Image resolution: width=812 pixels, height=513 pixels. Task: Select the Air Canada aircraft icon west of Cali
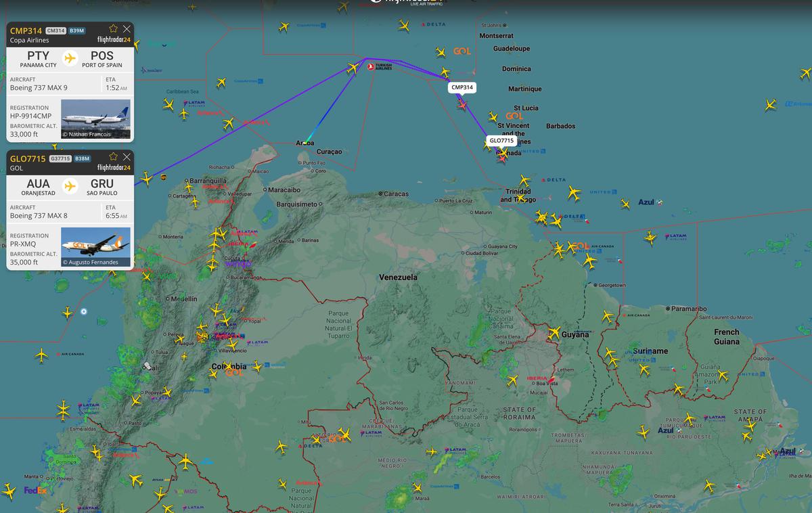[x=41, y=353]
